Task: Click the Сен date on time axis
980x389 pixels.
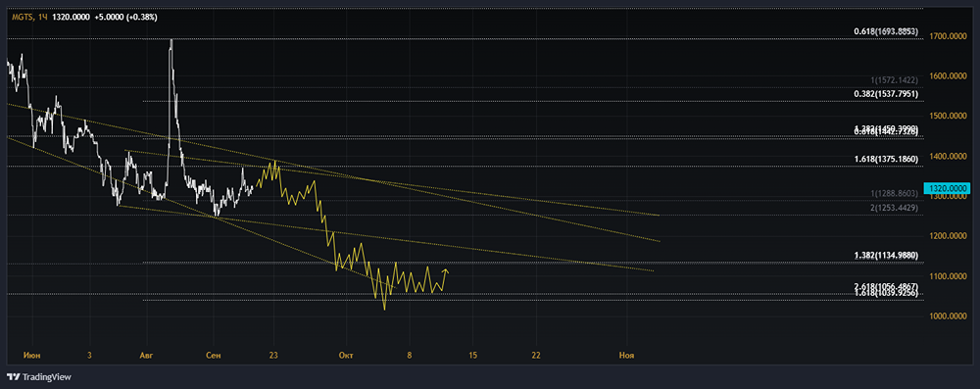Action: pos(213,356)
